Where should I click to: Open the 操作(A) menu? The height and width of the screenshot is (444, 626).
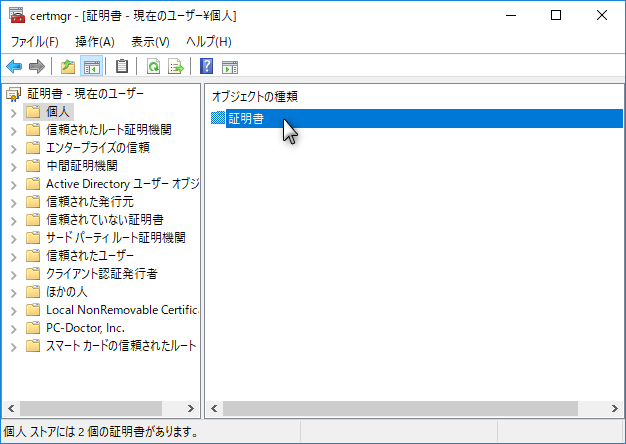click(x=95, y=42)
